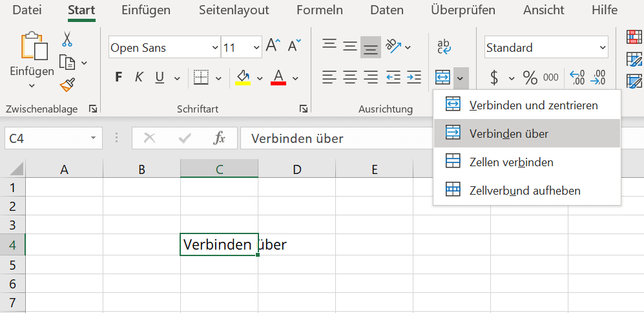This screenshot has width=644, height=313.
Task: Click the format painter brush icon
Action: coord(67,85)
